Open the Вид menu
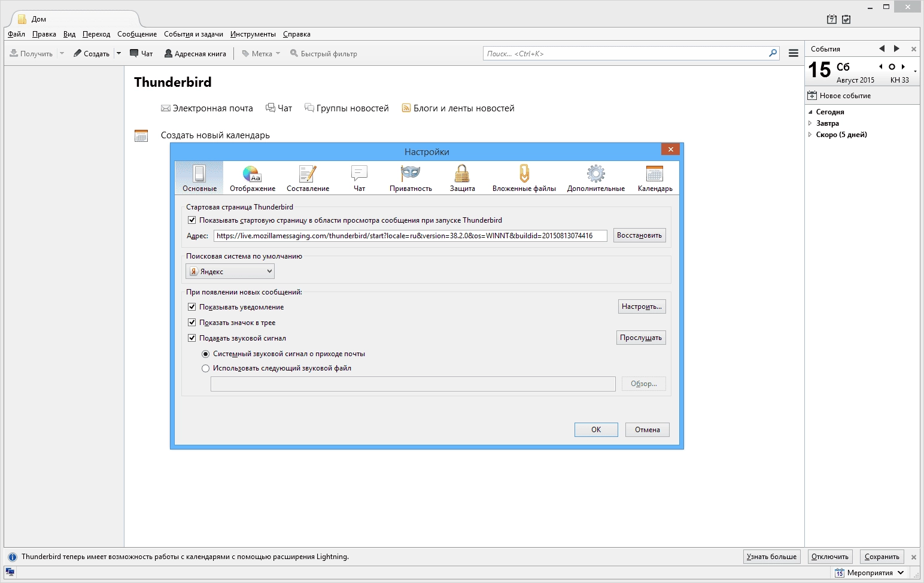 69,34
